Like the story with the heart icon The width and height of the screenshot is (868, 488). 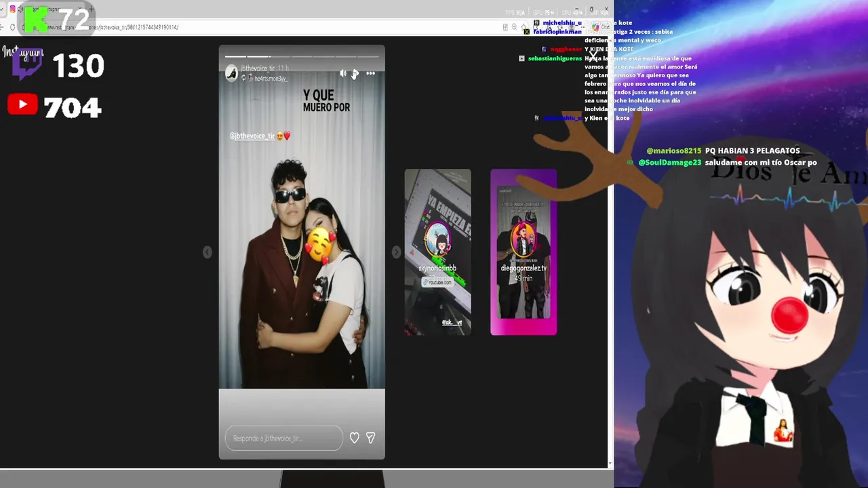coord(354,438)
